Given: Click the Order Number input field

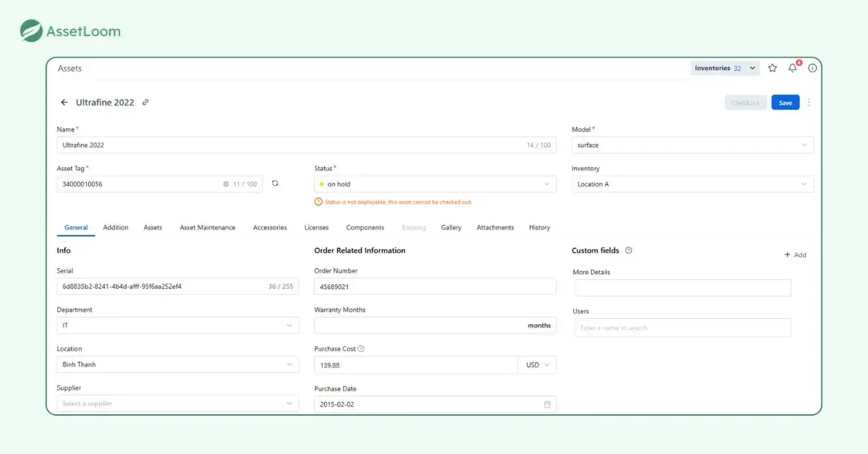Looking at the screenshot, I should coord(435,287).
